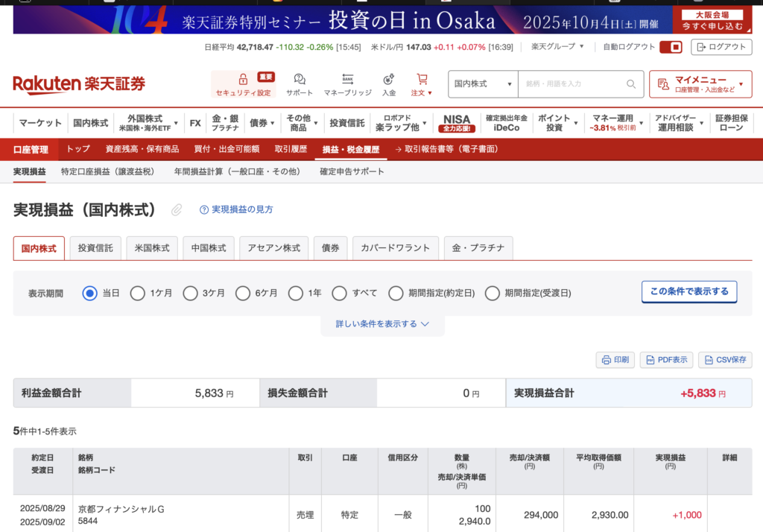The image size is (763, 532).
Task: Click the ログアウト button
Action: 721,47
